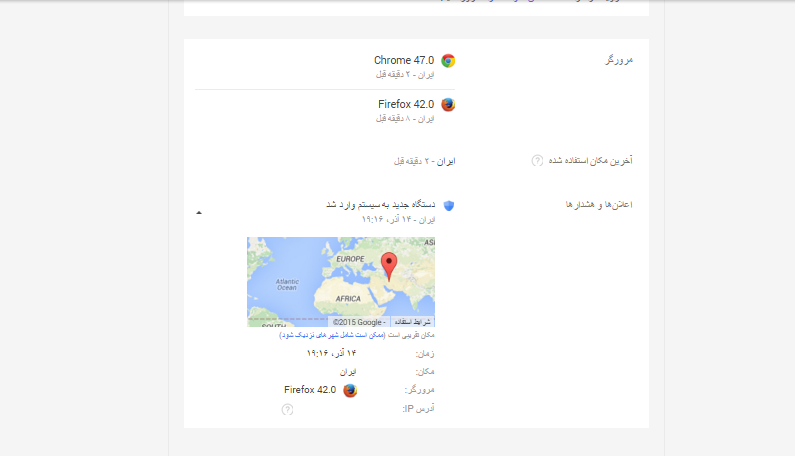Click the Firefox icon beside Firefox 42.0 in browser list
The height and width of the screenshot is (456, 795).
(x=448, y=104)
